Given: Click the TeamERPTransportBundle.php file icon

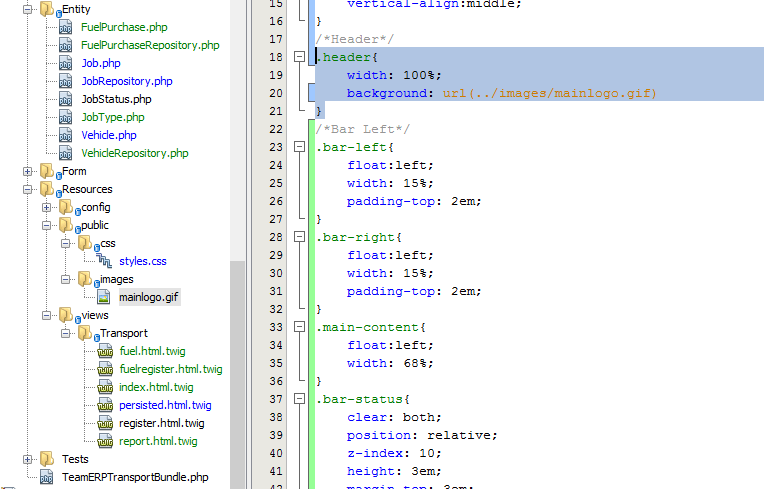Looking at the screenshot, I should (x=47, y=477).
